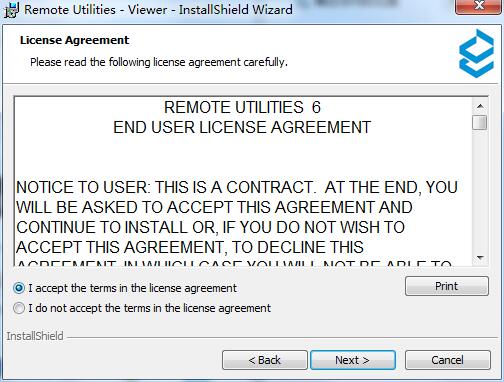504x382 pixels.
Task: Go back with the < Back button
Action: point(265,360)
